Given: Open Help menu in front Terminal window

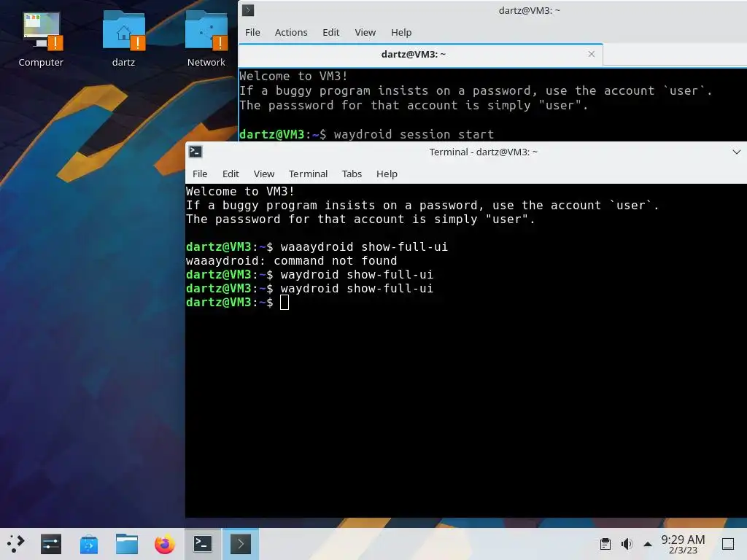Looking at the screenshot, I should tap(387, 174).
